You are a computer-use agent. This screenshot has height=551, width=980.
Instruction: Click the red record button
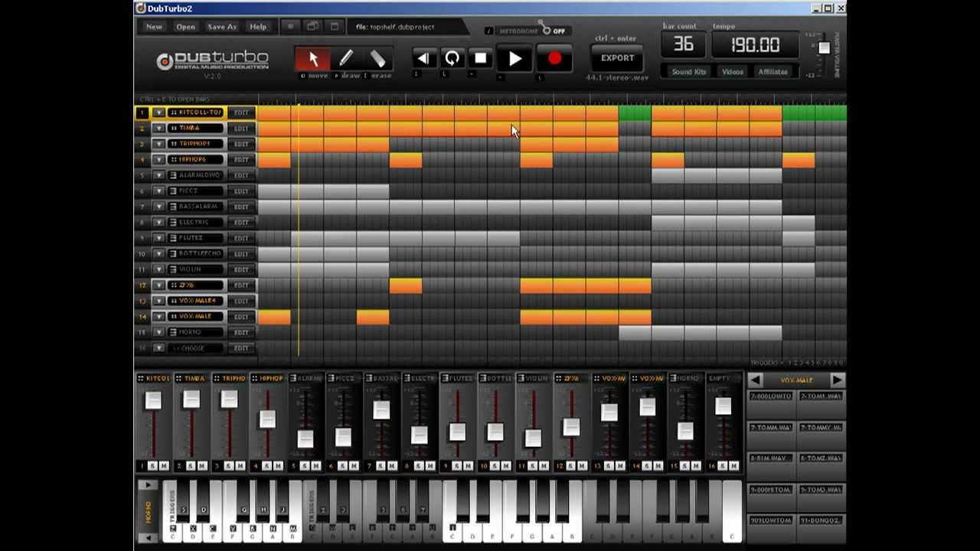(554, 58)
